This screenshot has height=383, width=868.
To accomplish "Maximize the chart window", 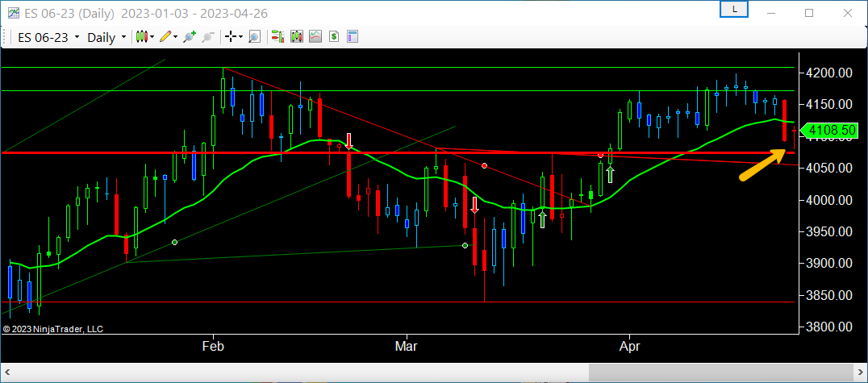I will tap(809, 13).
